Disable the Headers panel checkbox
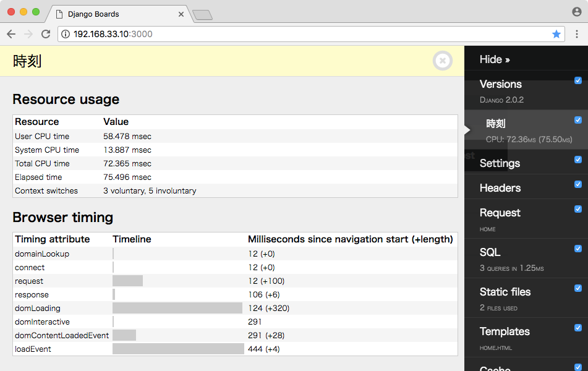The height and width of the screenshot is (371, 588). (x=578, y=184)
